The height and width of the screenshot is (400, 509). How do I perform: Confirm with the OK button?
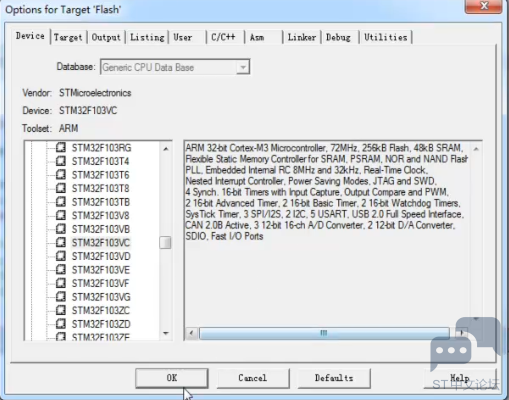point(172,378)
